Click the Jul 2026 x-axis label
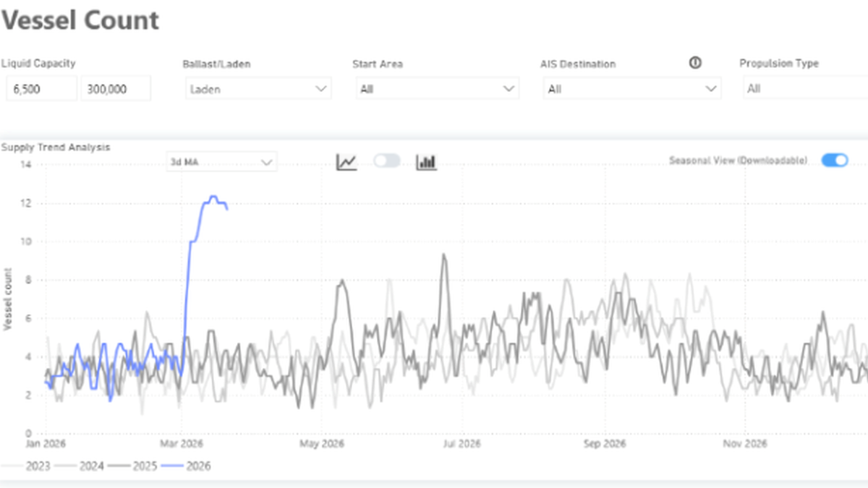The image size is (868, 488). pyautogui.click(x=461, y=442)
